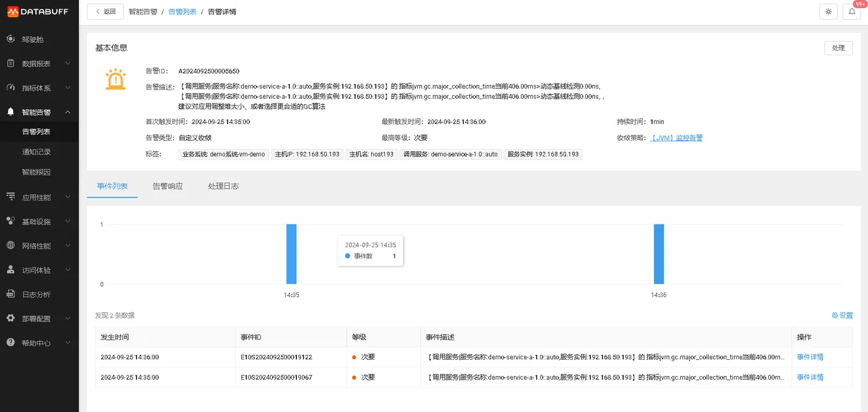This screenshot has width=868, height=412.
Task: Click the 事件ID column header
Action: coord(291,337)
